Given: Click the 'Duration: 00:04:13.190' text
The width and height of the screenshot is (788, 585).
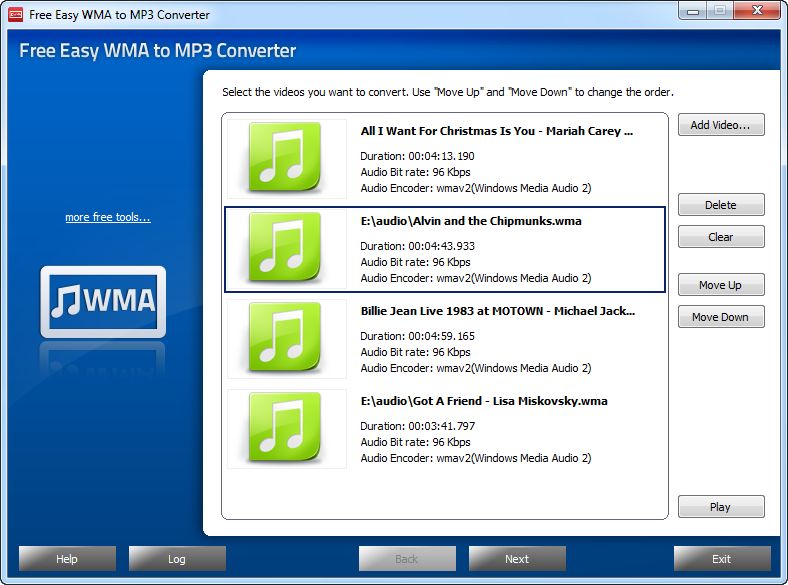Looking at the screenshot, I should pyautogui.click(x=417, y=156).
